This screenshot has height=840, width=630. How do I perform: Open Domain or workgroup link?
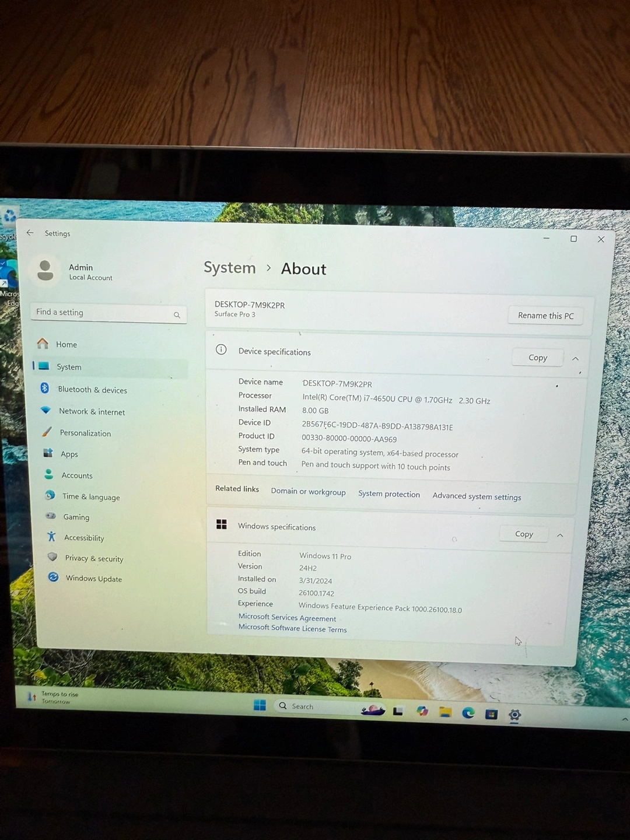pos(308,492)
